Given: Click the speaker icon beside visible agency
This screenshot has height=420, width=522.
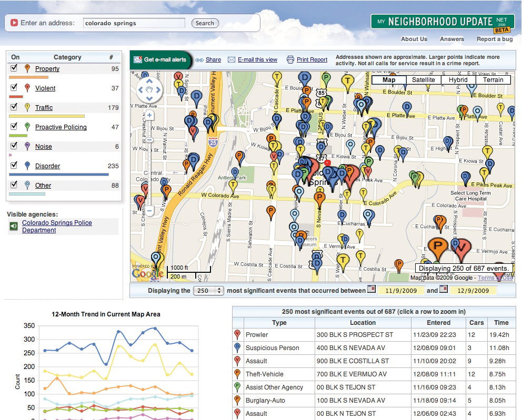Looking at the screenshot, I should (14, 227).
